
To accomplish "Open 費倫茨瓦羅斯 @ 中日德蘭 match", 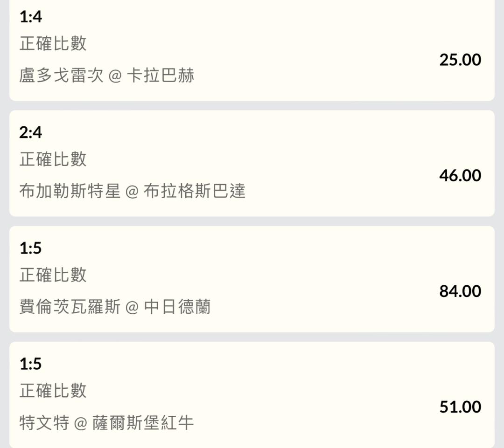I will (115, 307).
